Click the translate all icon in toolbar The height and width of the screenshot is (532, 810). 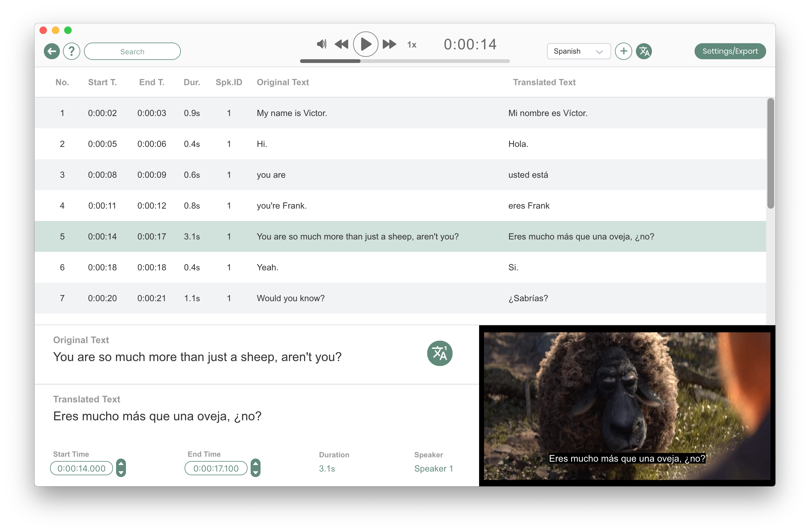pos(644,51)
